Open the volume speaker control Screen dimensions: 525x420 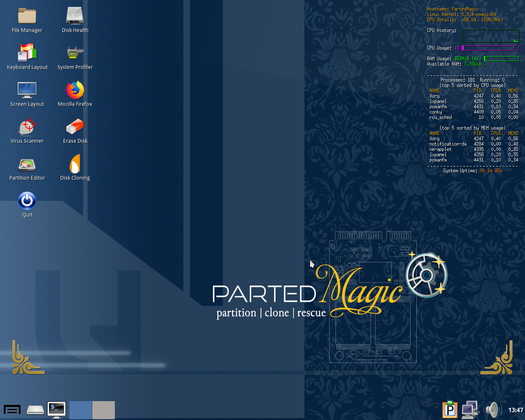click(493, 410)
